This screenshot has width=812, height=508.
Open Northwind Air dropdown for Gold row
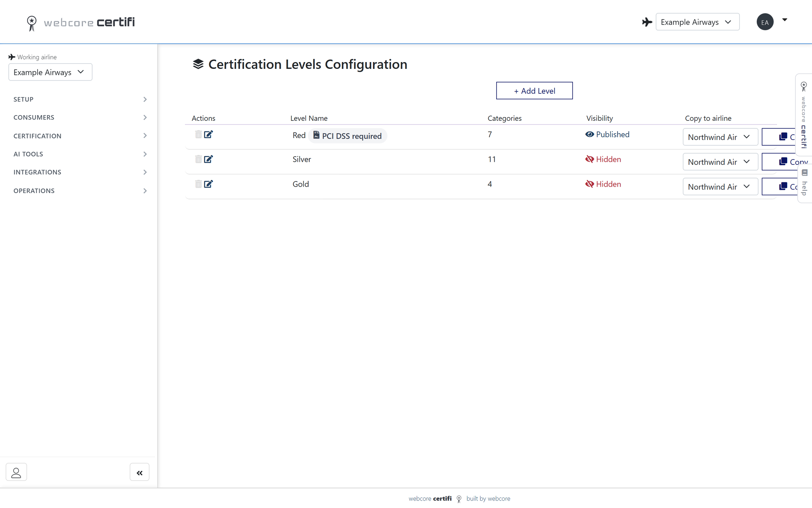coord(720,187)
